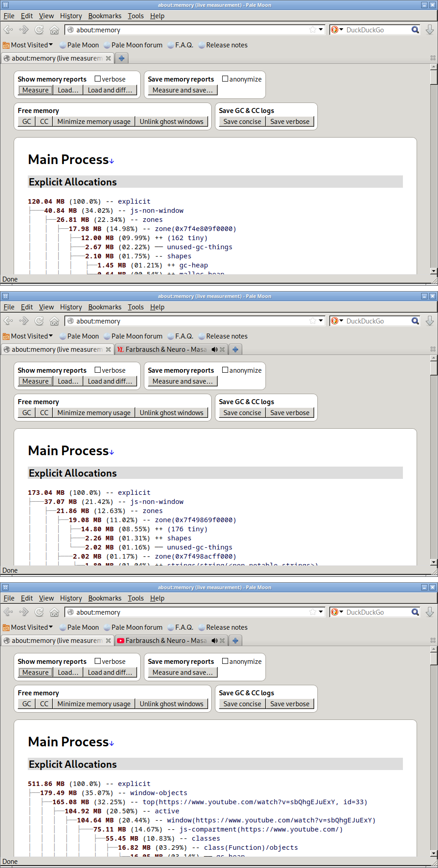Open the address bar dropdown in the bottom window

pos(321,612)
